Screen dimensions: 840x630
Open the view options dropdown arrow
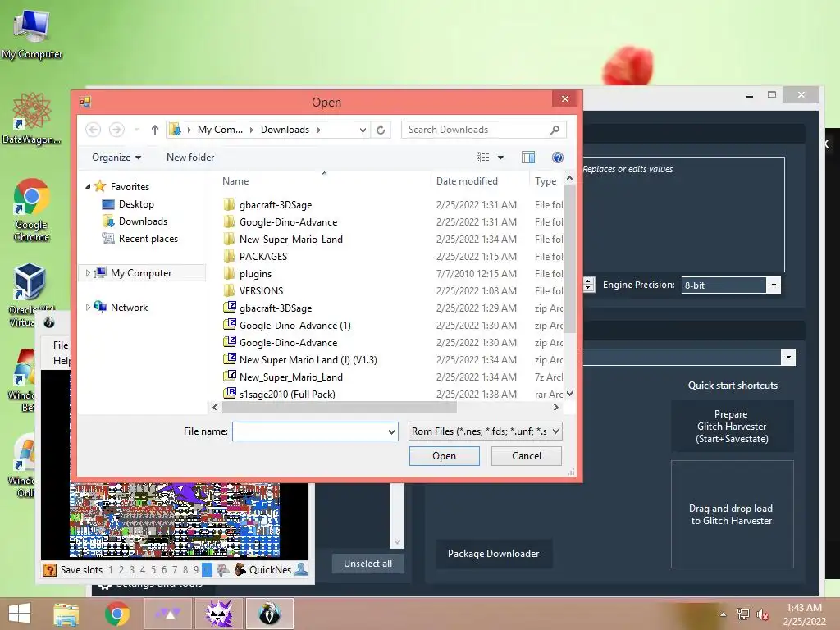click(501, 157)
